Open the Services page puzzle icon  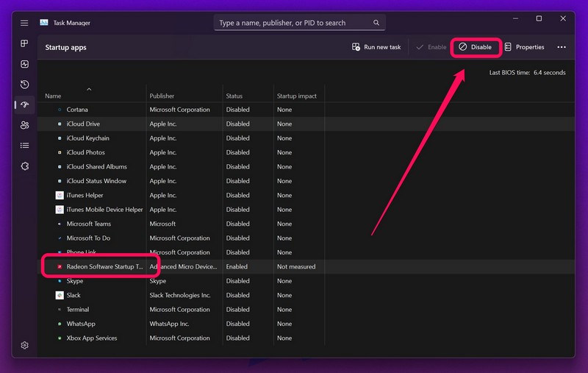click(24, 166)
